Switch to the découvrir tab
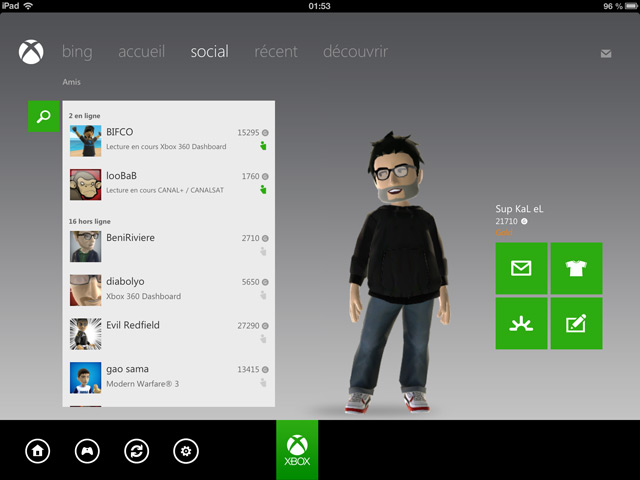Viewport: 640px width, 480px height. (x=355, y=52)
